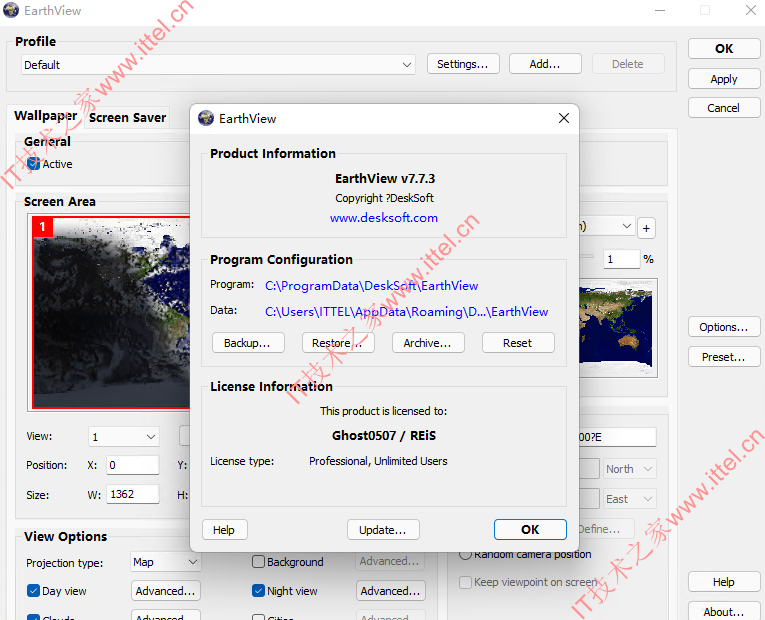The image size is (765, 620).
Task: Click the Cancel button in main window
Action: coord(724,108)
